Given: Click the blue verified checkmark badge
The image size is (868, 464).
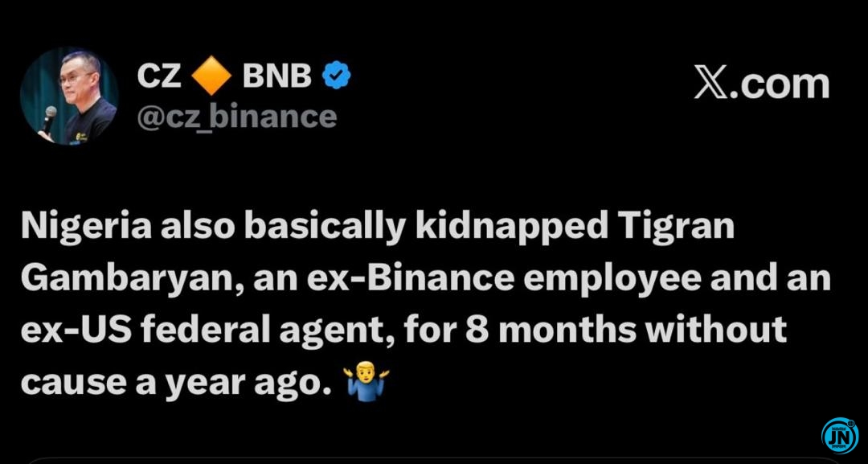Looking at the screenshot, I should pos(336,76).
